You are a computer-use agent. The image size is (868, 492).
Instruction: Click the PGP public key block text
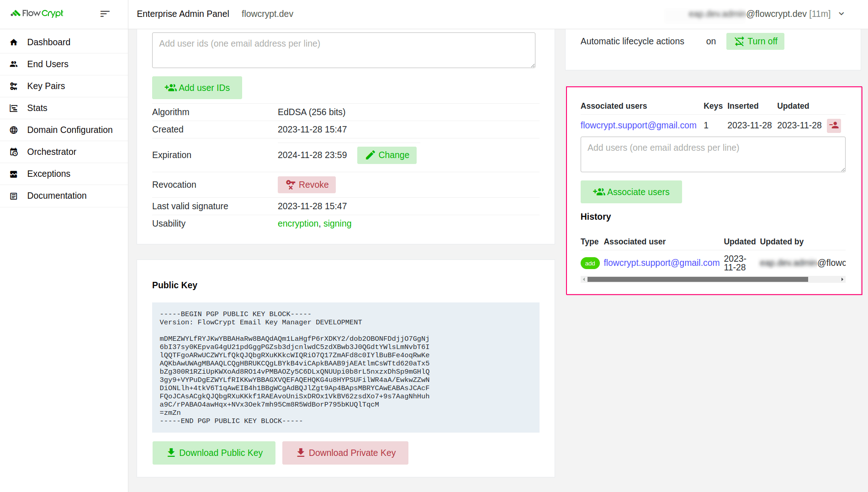(x=345, y=367)
